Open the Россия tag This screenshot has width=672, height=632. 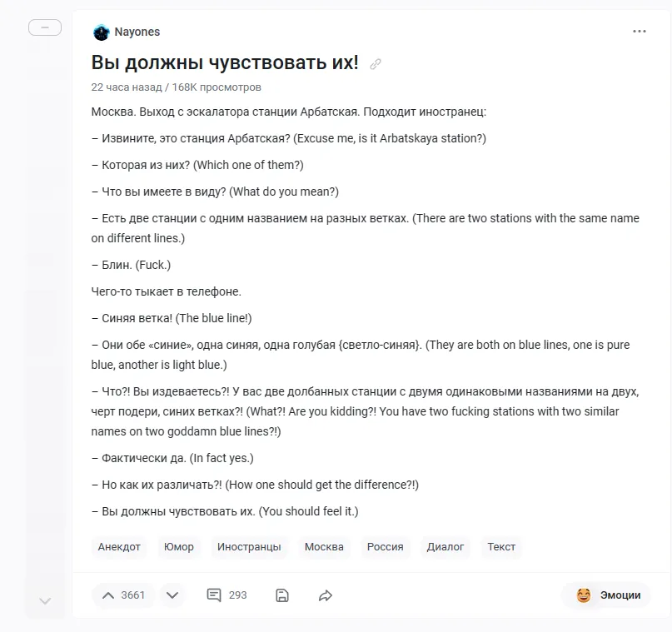tap(385, 547)
